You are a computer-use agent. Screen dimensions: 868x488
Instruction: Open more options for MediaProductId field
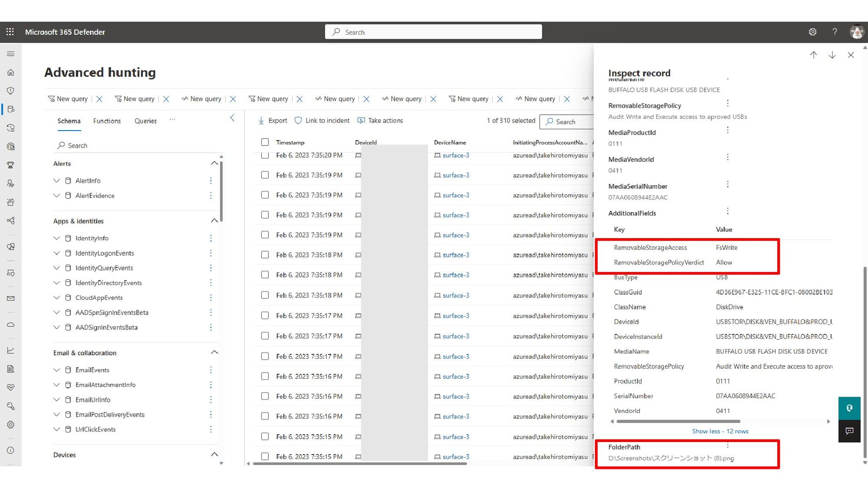point(728,130)
